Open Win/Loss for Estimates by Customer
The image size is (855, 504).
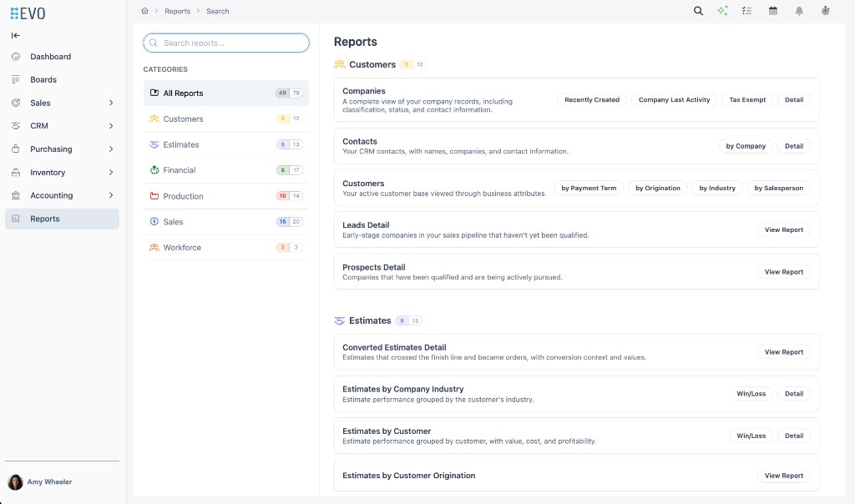point(751,436)
